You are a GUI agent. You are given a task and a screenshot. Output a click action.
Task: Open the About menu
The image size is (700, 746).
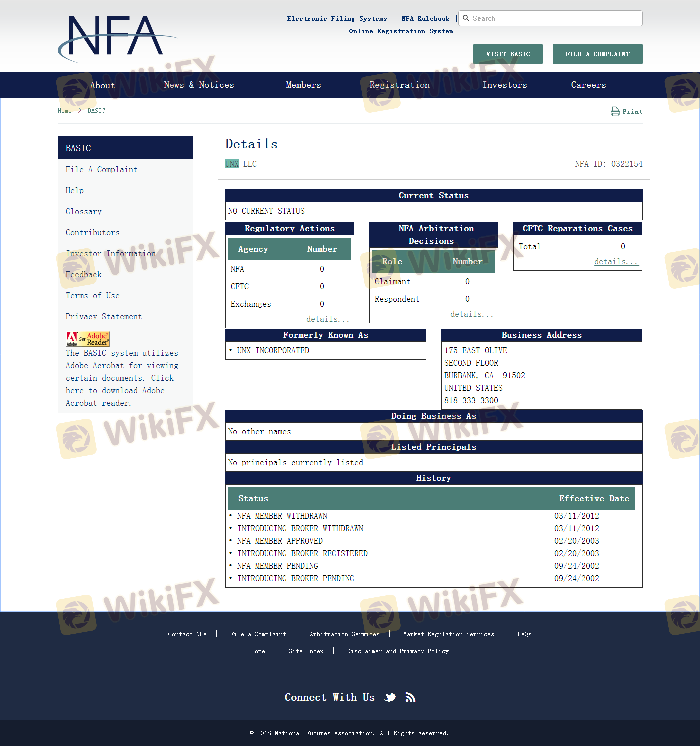(102, 85)
